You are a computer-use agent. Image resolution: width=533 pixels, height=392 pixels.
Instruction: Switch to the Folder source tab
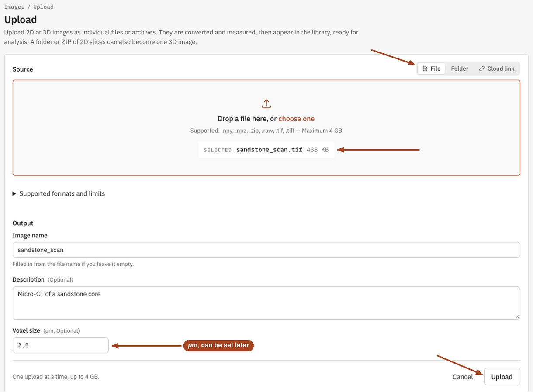pos(460,69)
